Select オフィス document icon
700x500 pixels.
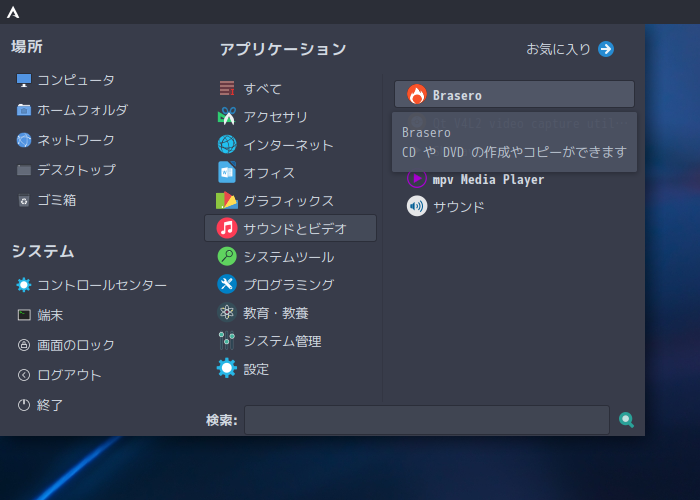click(227, 172)
